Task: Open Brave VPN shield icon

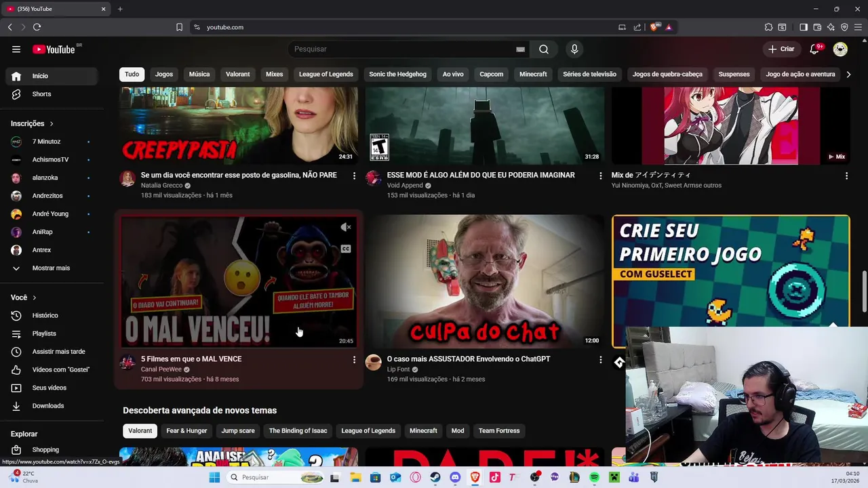Action: [844, 27]
